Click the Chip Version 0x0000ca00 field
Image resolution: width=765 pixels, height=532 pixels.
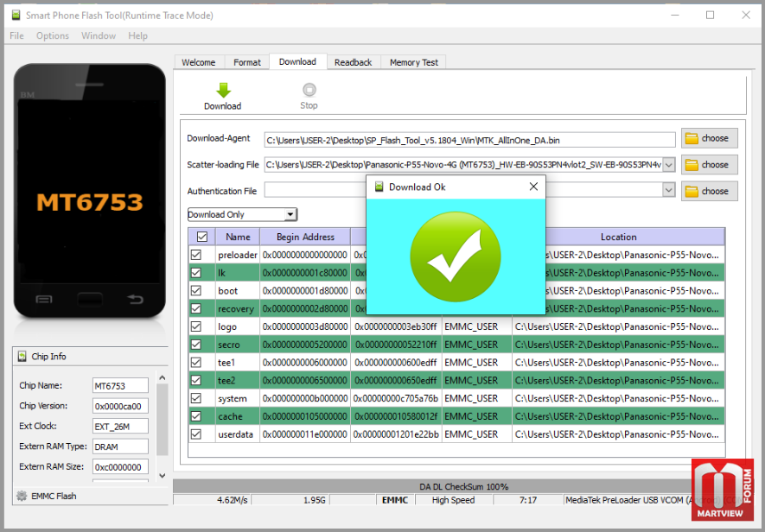(x=120, y=406)
